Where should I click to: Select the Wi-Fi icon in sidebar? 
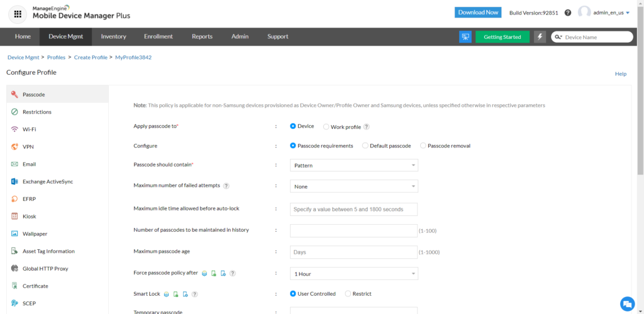[14, 129]
